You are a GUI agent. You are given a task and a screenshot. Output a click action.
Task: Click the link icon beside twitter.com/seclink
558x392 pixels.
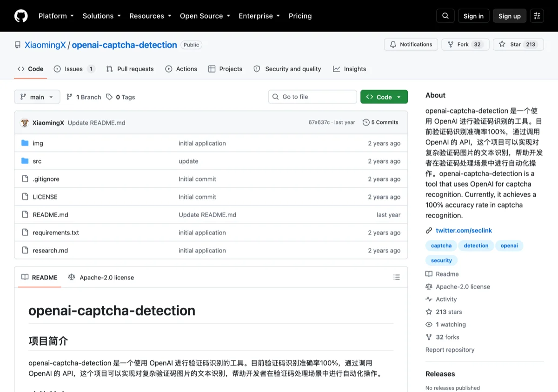coord(429,231)
